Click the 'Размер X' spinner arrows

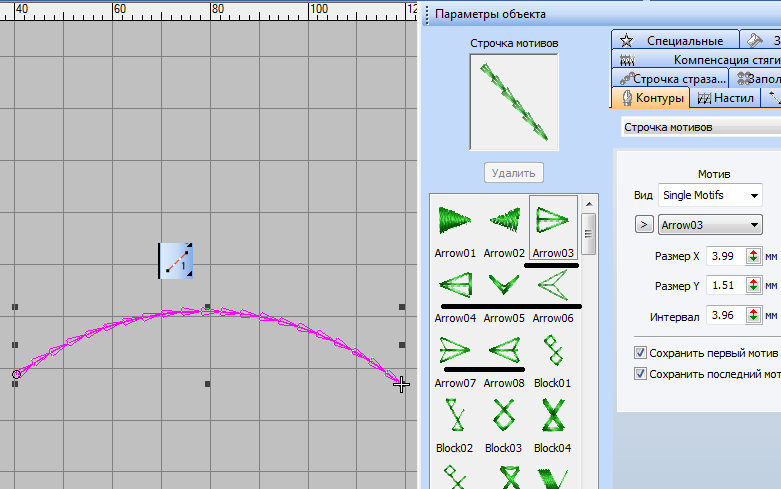point(754,256)
